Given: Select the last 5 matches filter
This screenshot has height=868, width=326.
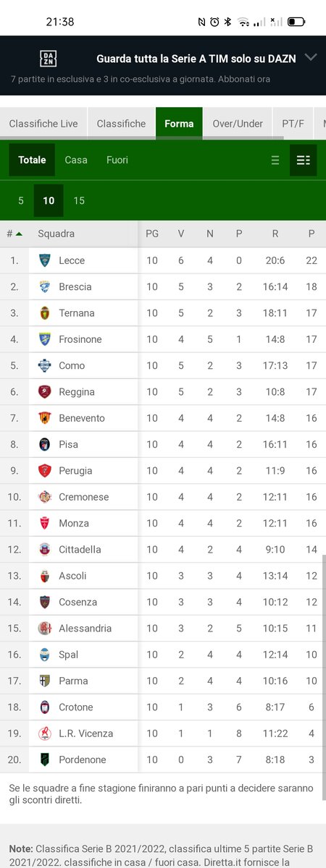Looking at the screenshot, I should 21,201.
